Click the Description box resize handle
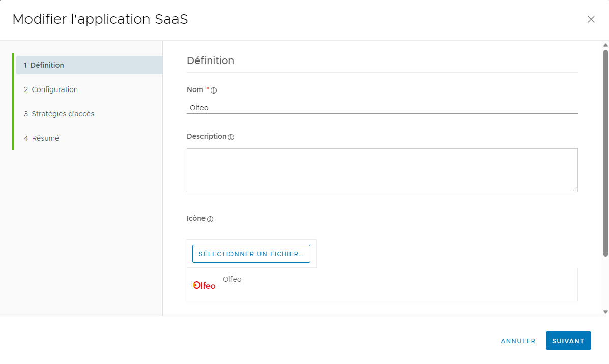Image resolution: width=609 pixels, height=364 pixels. pos(575,189)
